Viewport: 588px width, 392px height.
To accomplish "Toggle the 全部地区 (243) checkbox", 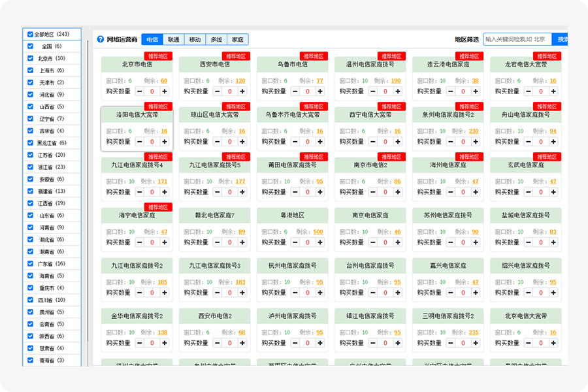I will point(30,34).
